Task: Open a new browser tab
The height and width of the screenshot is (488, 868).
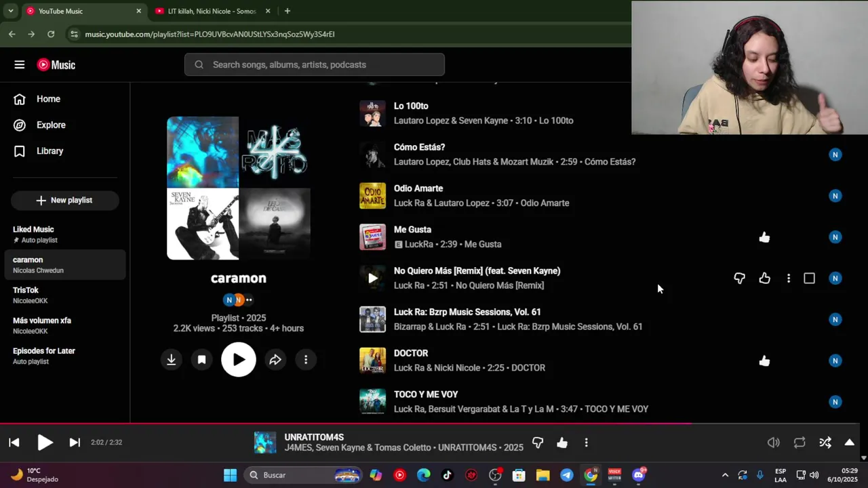Action: pyautogui.click(x=288, y=11)
